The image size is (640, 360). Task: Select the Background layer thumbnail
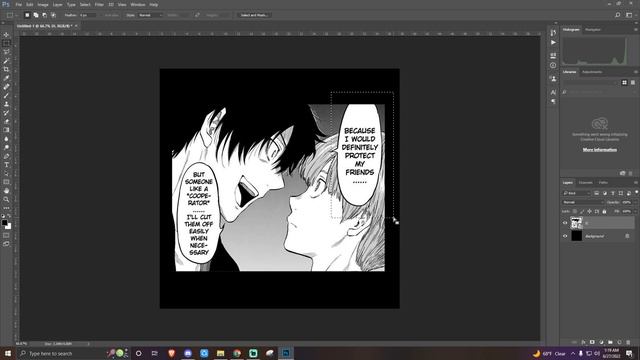pos(576,236)
